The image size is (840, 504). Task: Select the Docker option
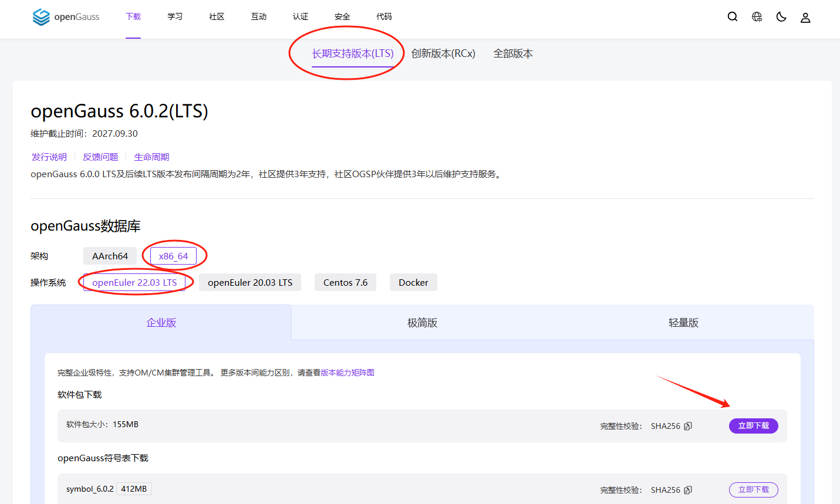[x=413, y=282]
